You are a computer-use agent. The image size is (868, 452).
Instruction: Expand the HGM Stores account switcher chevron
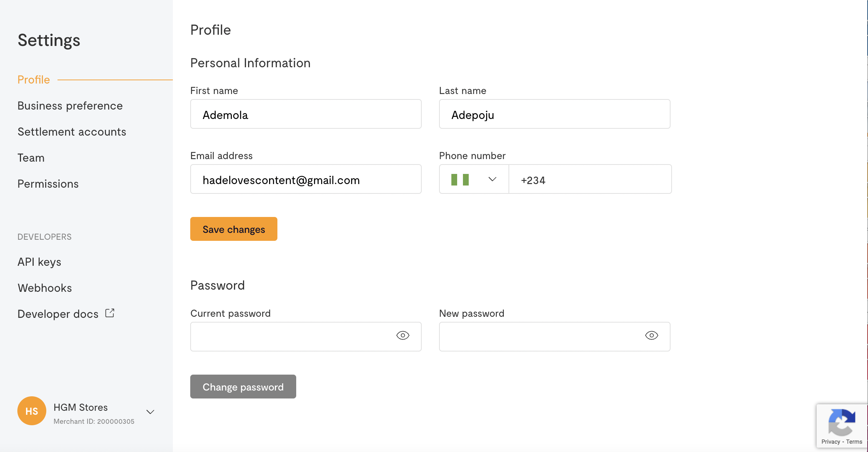pos(150,412)
